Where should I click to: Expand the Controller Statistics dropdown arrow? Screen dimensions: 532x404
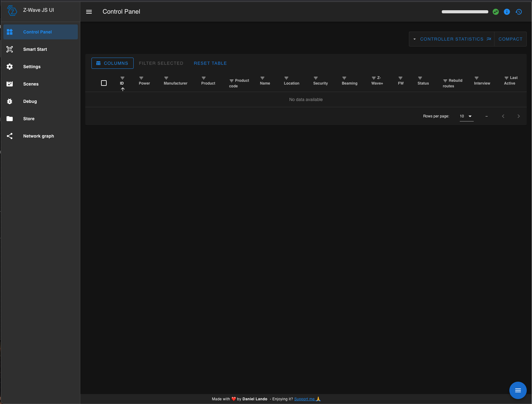[x=415, y=39]
